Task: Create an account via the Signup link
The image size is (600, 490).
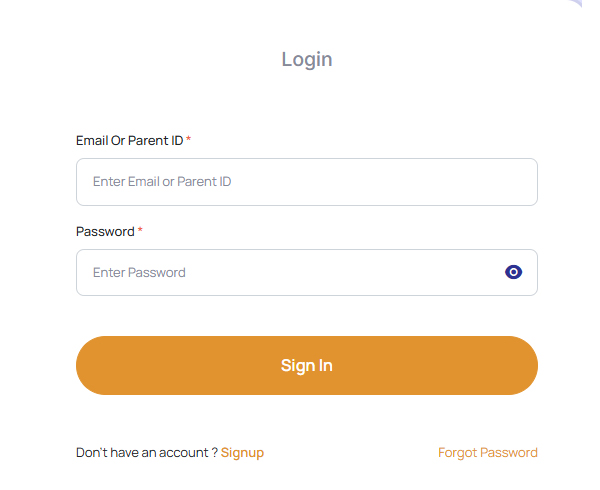Action: (242, 452)
